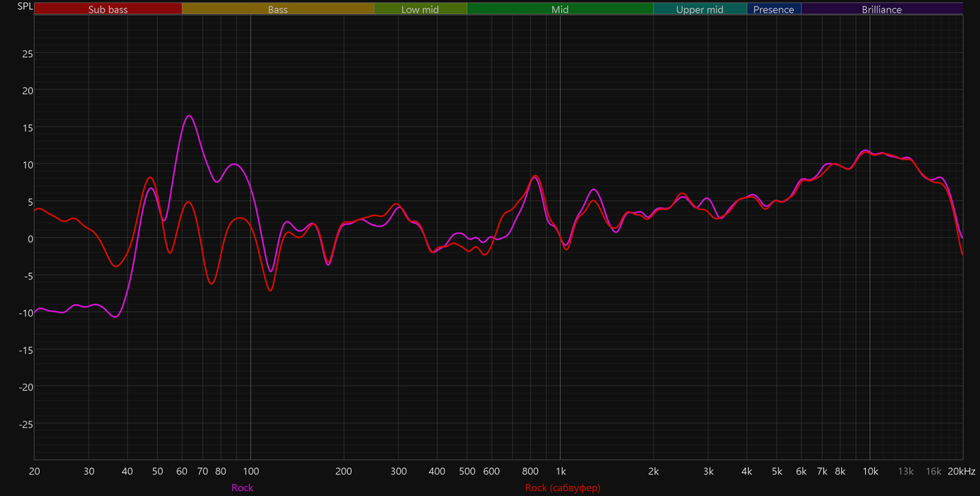Click the SPL axis label
The width and height of the screenshot is (980, 496).
25,7
